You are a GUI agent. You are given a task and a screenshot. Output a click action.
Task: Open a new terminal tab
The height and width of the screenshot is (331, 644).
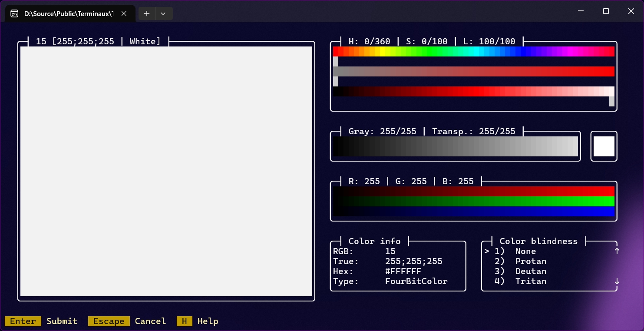[x=147, y=13]
